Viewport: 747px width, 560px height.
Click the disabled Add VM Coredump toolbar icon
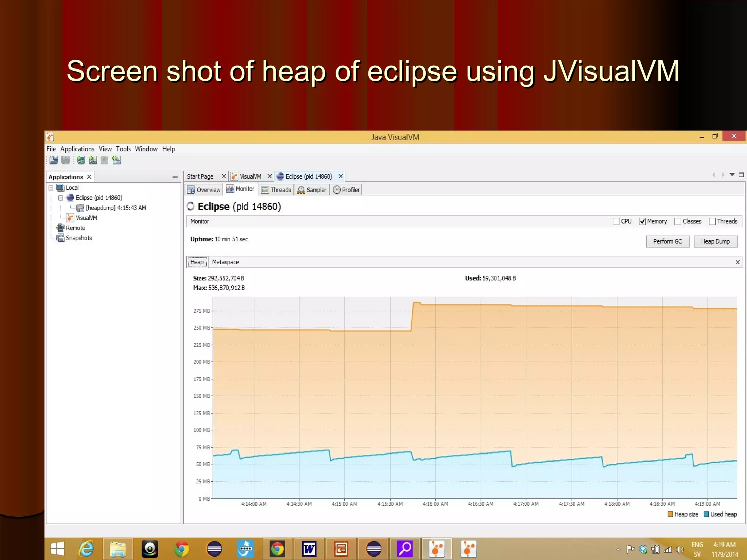tap(105, 160)
